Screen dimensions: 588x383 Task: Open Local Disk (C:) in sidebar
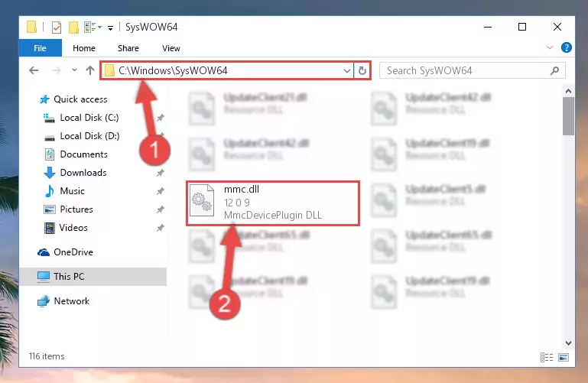tap(89, 118)
